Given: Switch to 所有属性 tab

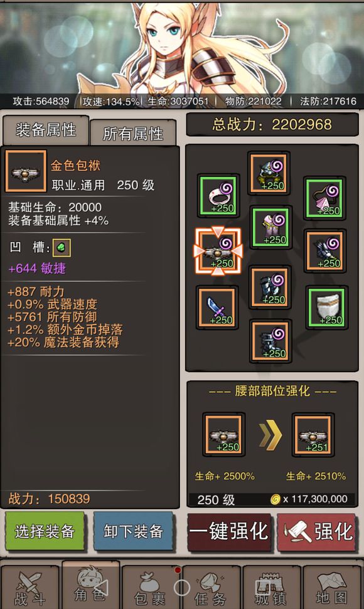Looking at the screenshot, I should coord(132,133).
